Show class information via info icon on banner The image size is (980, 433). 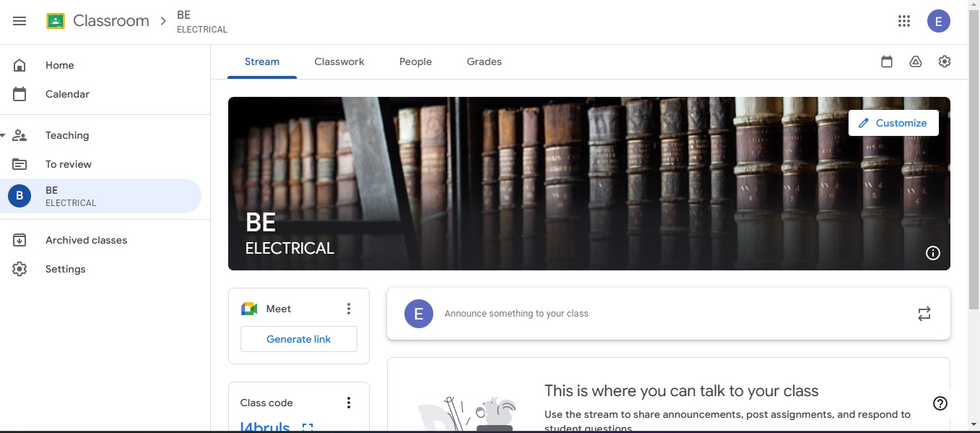[x=933, y=253]
